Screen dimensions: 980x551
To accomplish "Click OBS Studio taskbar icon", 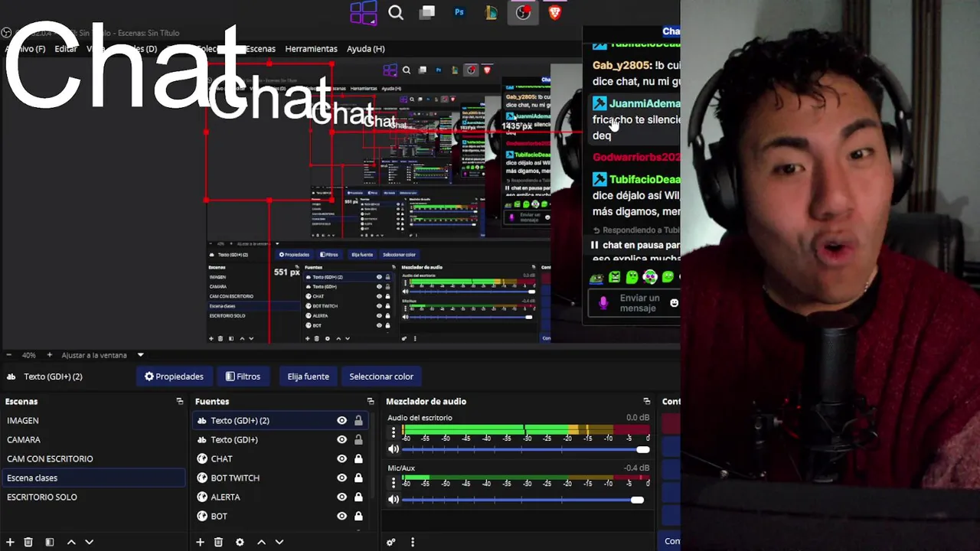I will [x=523, y=12].
